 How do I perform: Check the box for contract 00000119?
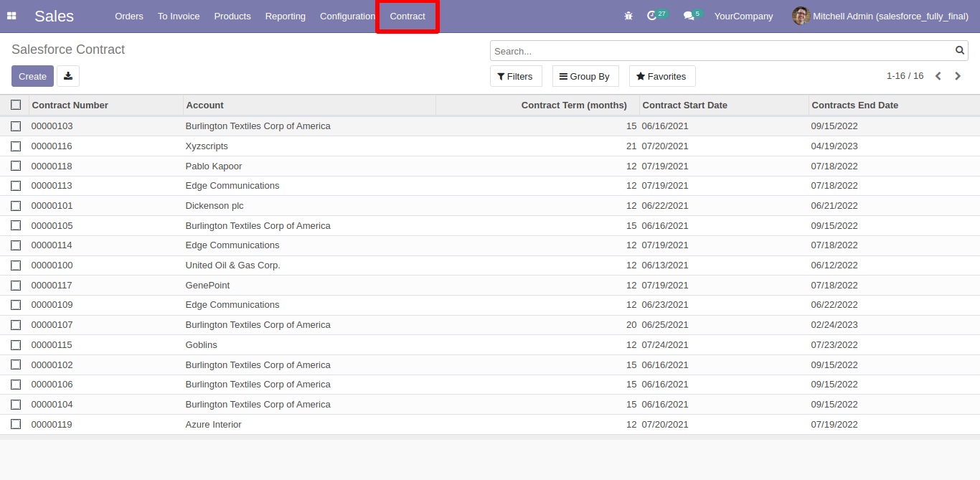click(16, 424)
